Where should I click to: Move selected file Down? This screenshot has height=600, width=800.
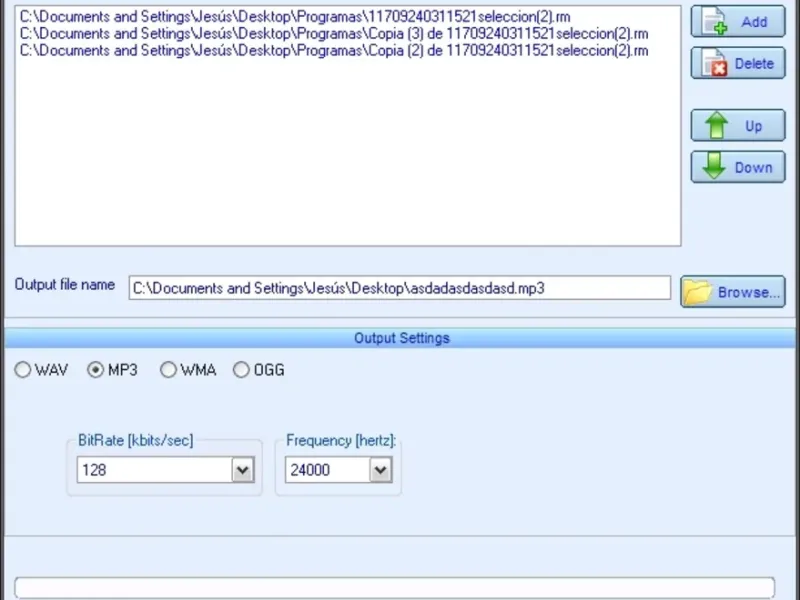click(x=738, y=167)
